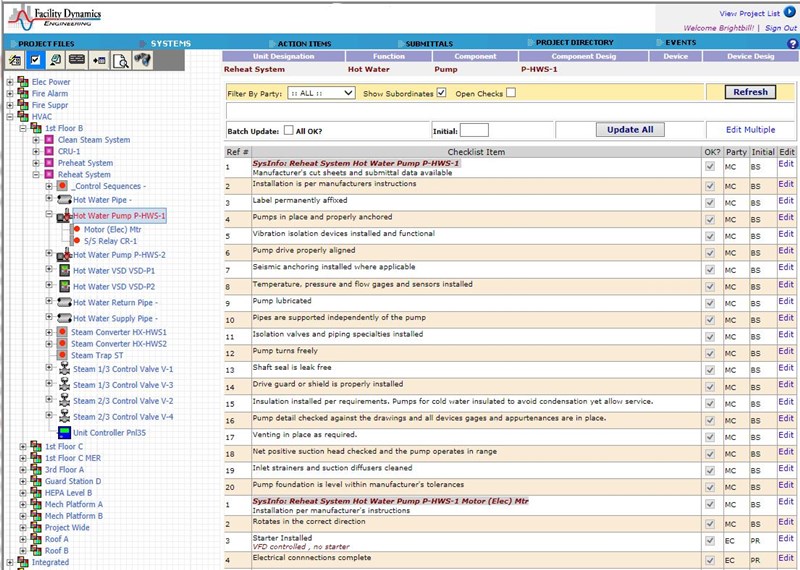Screen dimensions: 800x570
Task: Select the checklist checkmark toolbar icon
Action: point(35,61)
